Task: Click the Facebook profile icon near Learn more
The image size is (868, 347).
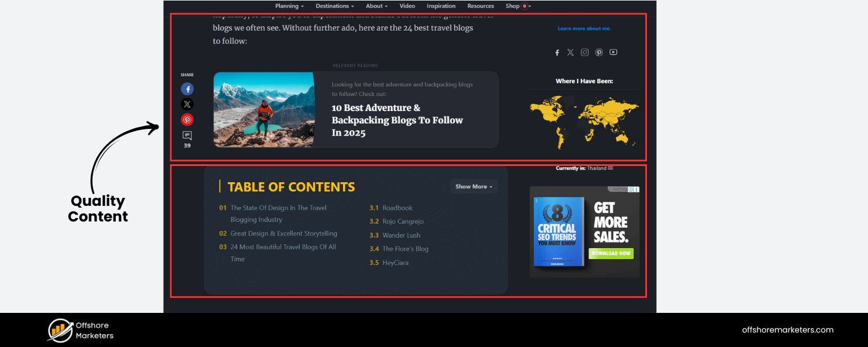Action: [x=557, y=52]
